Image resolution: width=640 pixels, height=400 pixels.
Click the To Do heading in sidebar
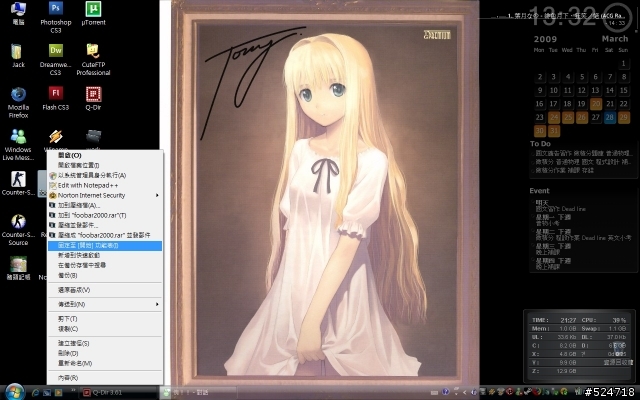(540, 144)
